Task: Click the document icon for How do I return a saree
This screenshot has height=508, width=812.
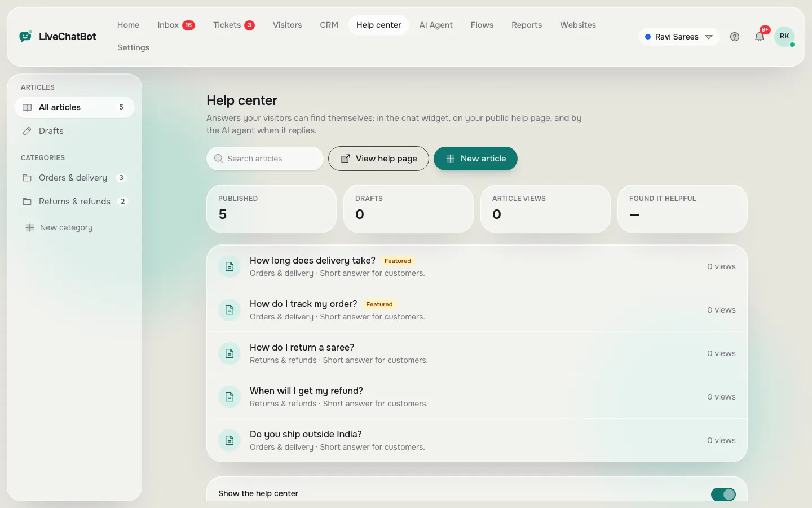Action: [x=230, y=353]
